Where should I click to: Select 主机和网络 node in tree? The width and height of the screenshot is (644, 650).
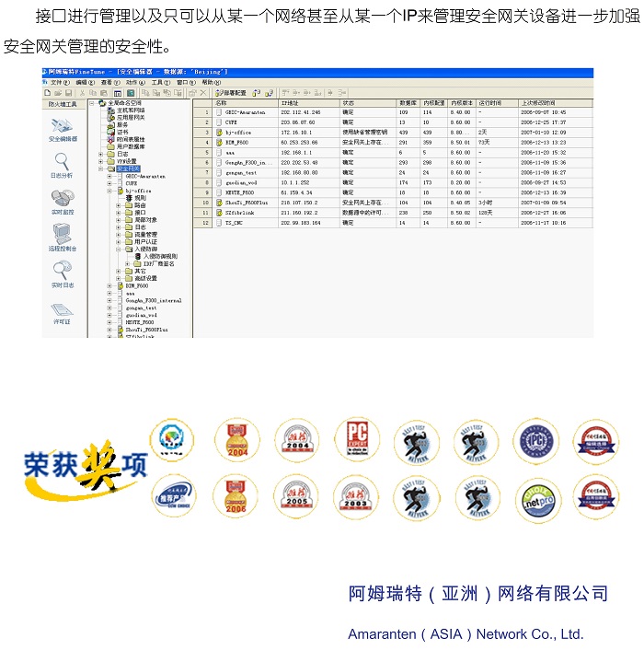[126, 110]
